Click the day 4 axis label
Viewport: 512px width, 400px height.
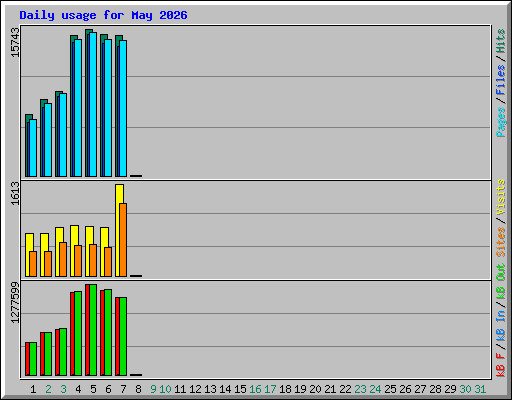78,389
